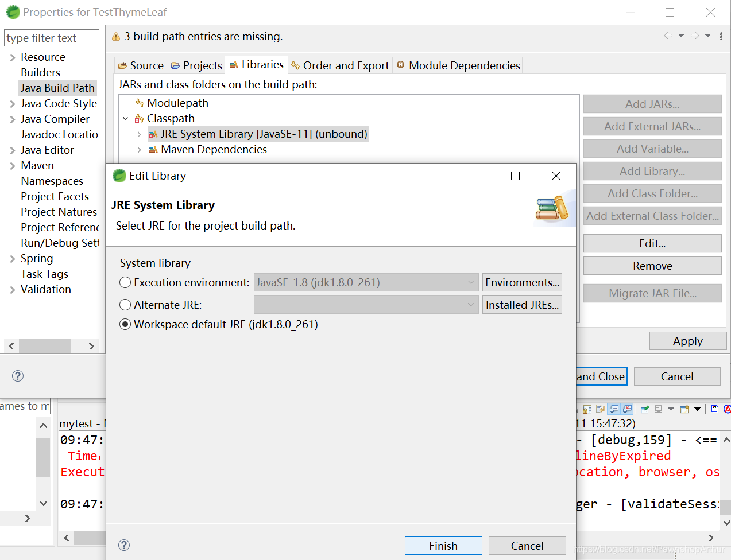This screenshot has height=560, width=731.
Task: Pin the console using the pin icon
Action: point(644,409)
